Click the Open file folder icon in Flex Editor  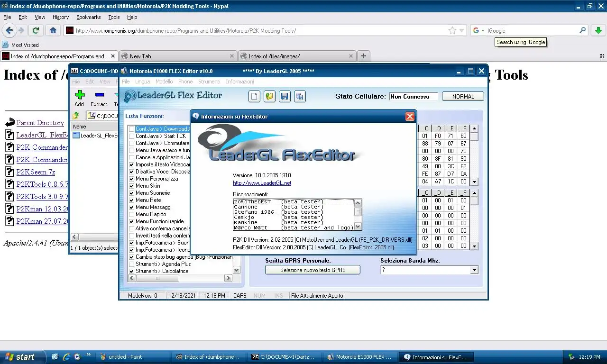pyautogui.click(x=269, y=96)
